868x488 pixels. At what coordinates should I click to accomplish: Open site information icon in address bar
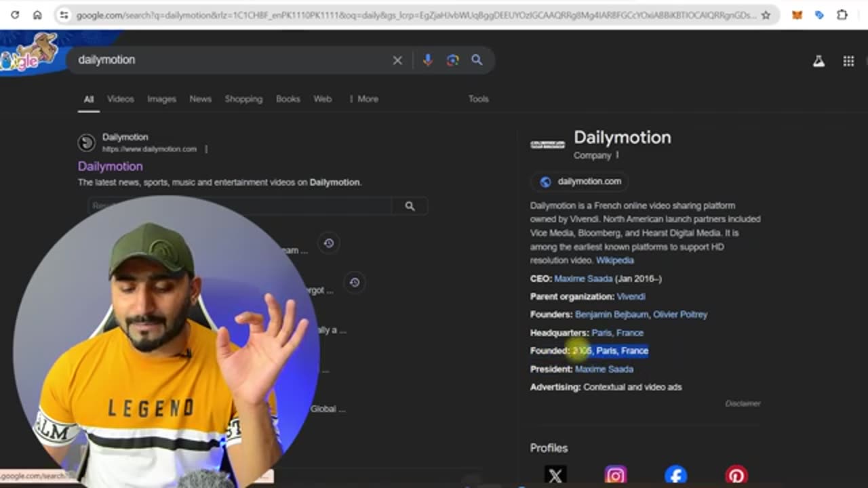64,15
